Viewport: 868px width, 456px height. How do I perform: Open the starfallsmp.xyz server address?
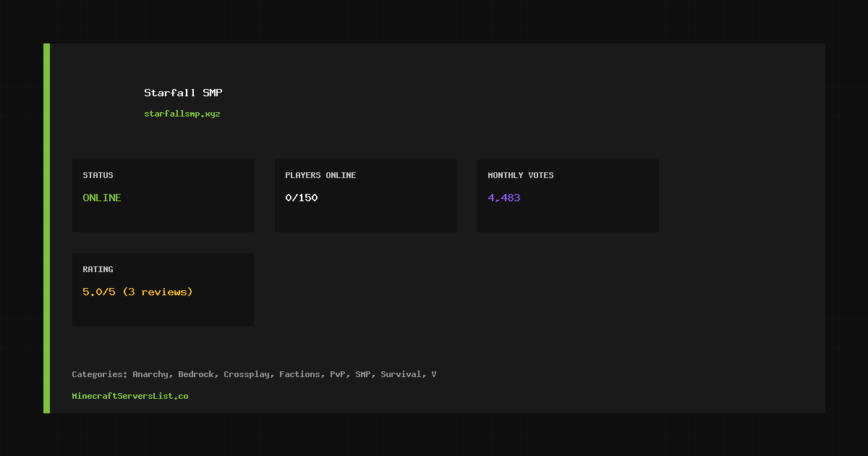[182, 114]
